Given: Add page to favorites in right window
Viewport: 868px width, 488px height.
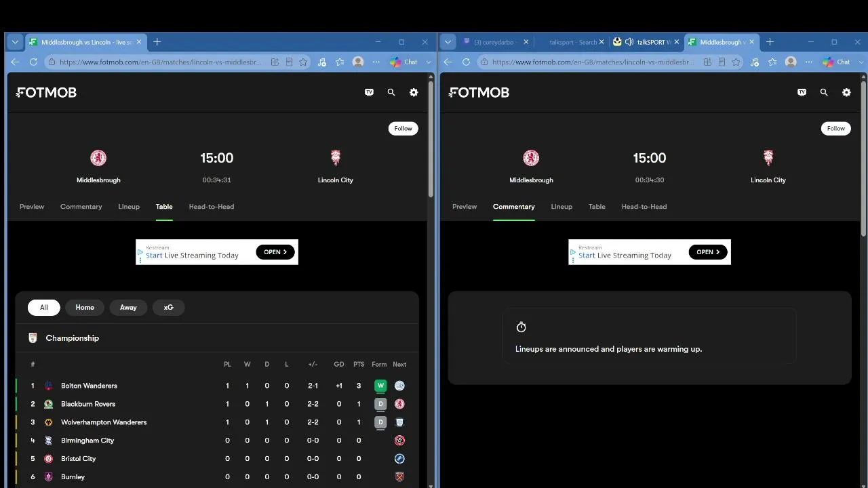Looking at the screenshot, I should 736,62.
